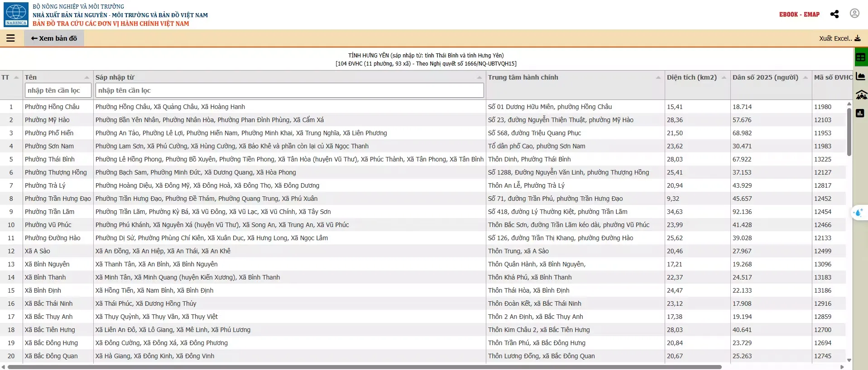Open the share icon in the header
Viewport: 868px width, 370px height.
pos(834,14)
